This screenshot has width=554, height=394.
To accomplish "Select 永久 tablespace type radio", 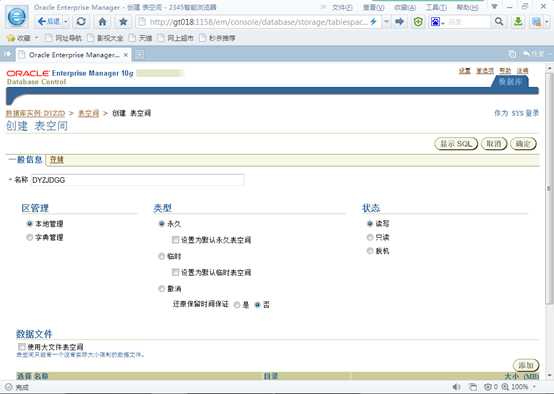I will coord(161,224).
